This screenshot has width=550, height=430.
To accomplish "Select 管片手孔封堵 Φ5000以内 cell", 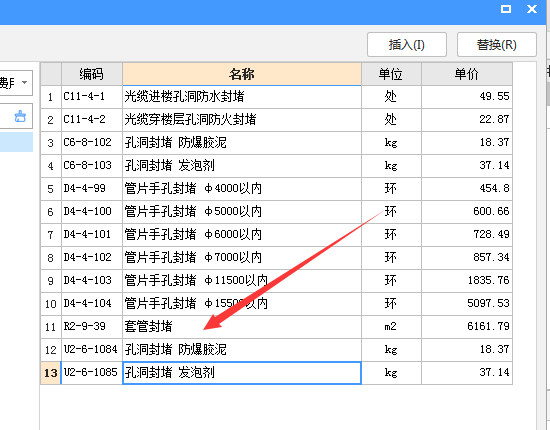I will (x=242, y=212).
